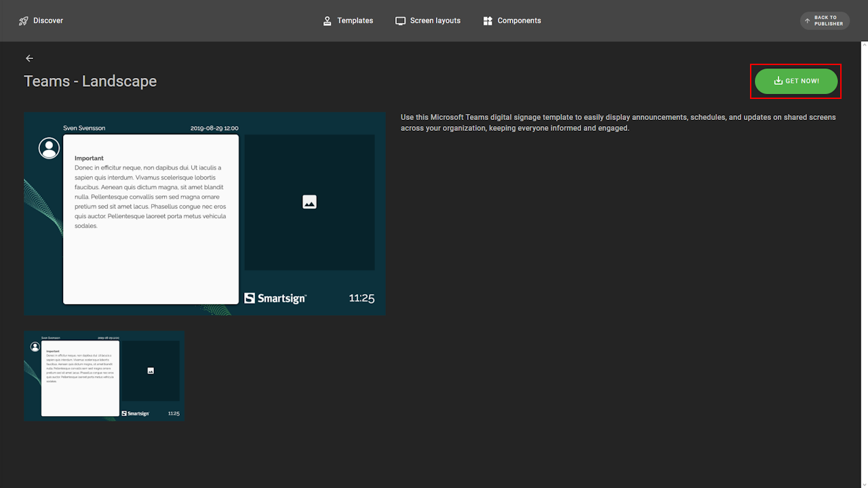
Task: Click the white Important message card
Action: (151, 219)
